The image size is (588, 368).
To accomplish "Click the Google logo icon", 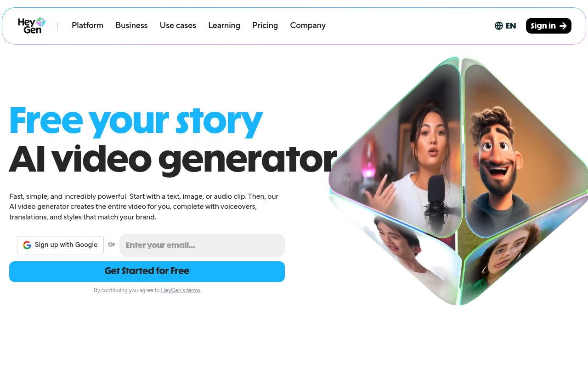I will [x=27, y=245].
